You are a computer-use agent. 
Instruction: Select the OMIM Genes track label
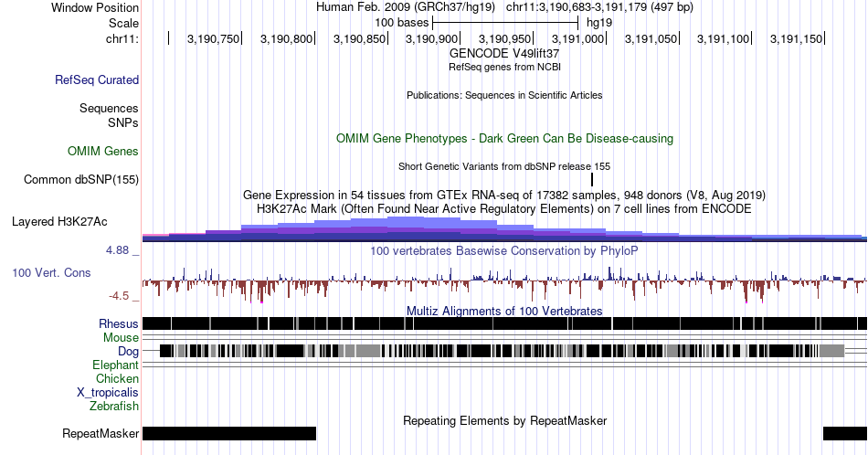pos(103,151)
